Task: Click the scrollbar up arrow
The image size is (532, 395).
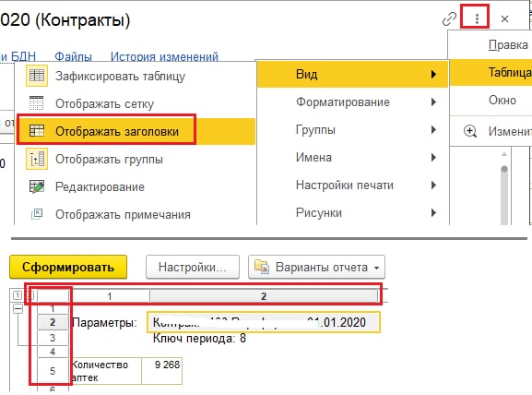Action: tap(504, 154)
